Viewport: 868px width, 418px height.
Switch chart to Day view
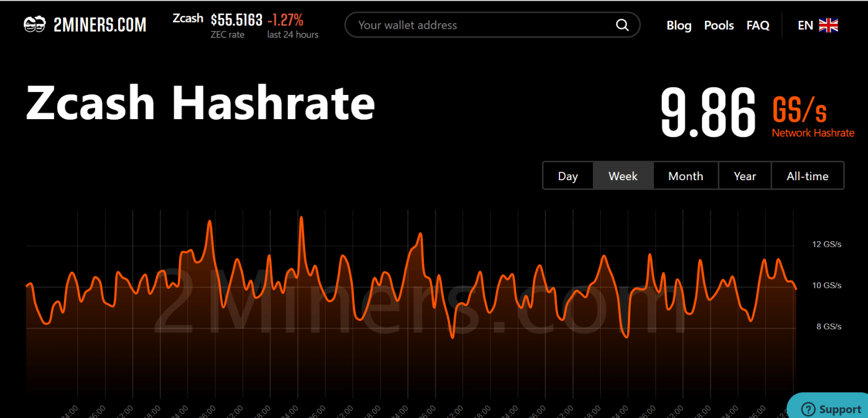[568, 176]
